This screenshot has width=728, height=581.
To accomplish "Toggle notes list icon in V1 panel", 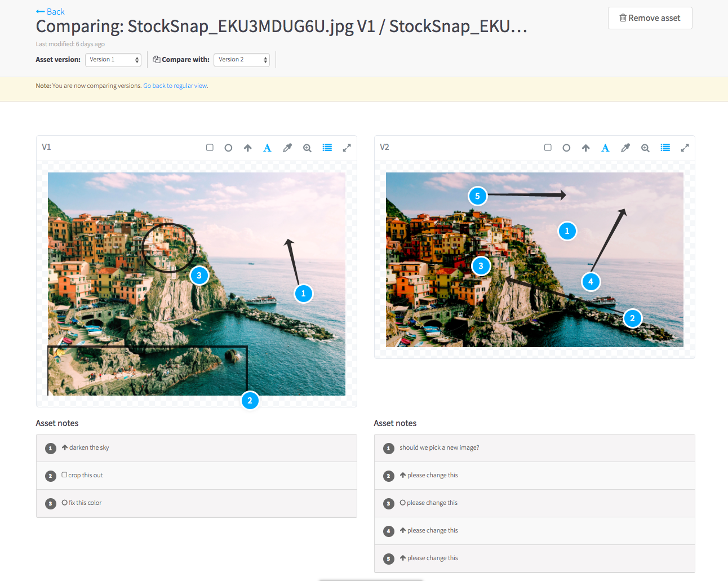I will [327, 148].
